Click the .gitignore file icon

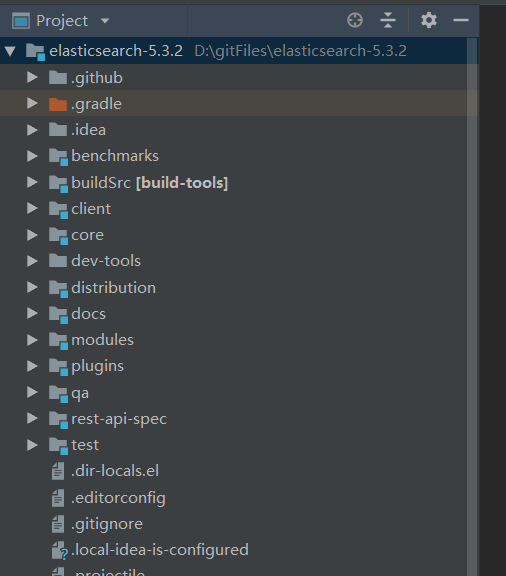pos(58,524)
